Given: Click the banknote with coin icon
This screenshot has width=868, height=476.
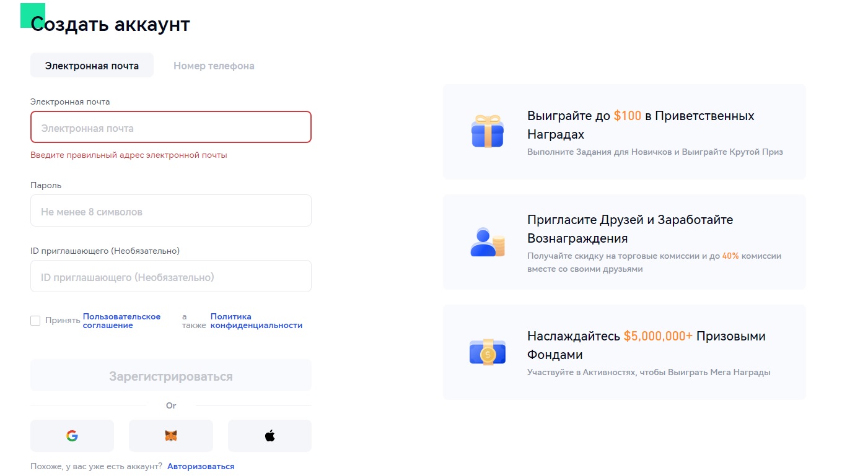Looking at the screenshot, I should point(487,352).
